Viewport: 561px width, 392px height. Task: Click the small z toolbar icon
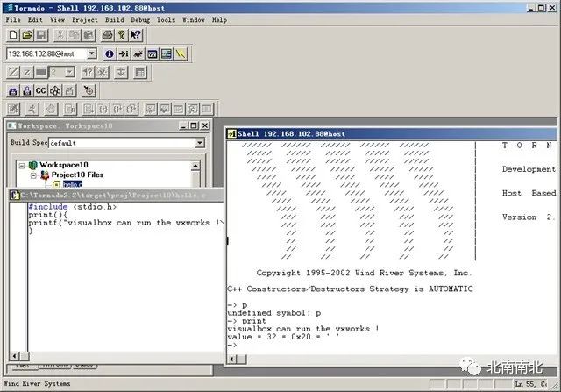pyautogui.click(x=27, y=72)
